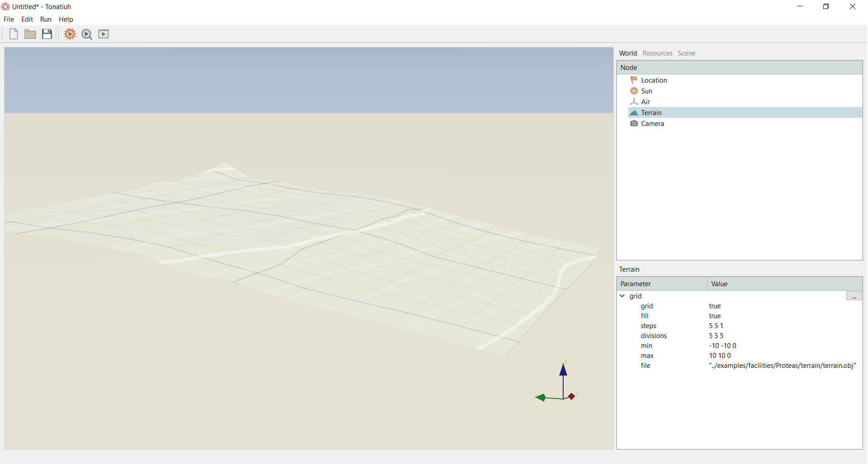Select the Sun node in the tree
868x464 pixels.
coord(647,91)
